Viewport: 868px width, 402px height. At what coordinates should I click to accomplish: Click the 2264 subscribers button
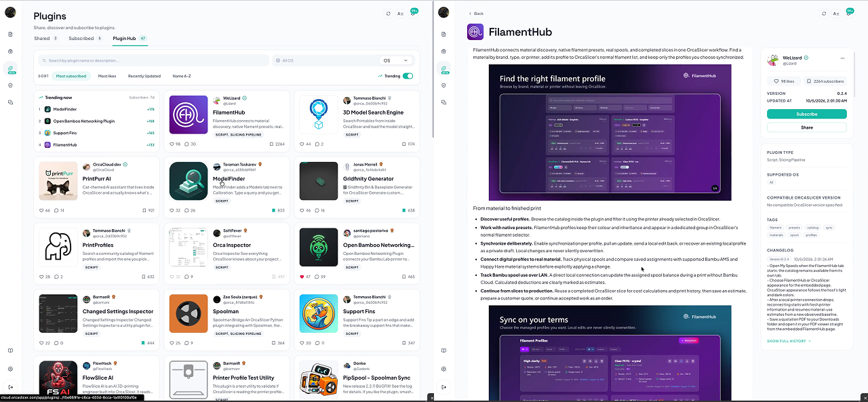pyautogui.click(x=825, y=81)
